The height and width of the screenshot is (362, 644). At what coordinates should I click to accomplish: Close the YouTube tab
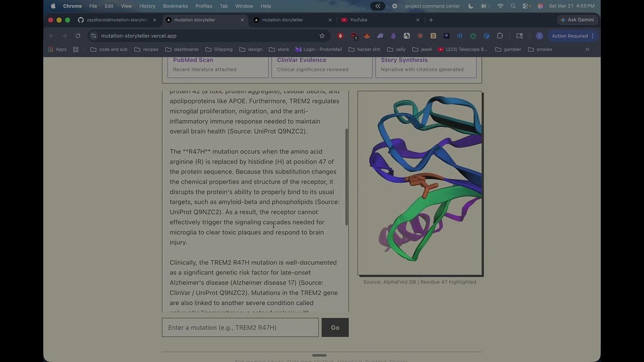coord(418,20)
